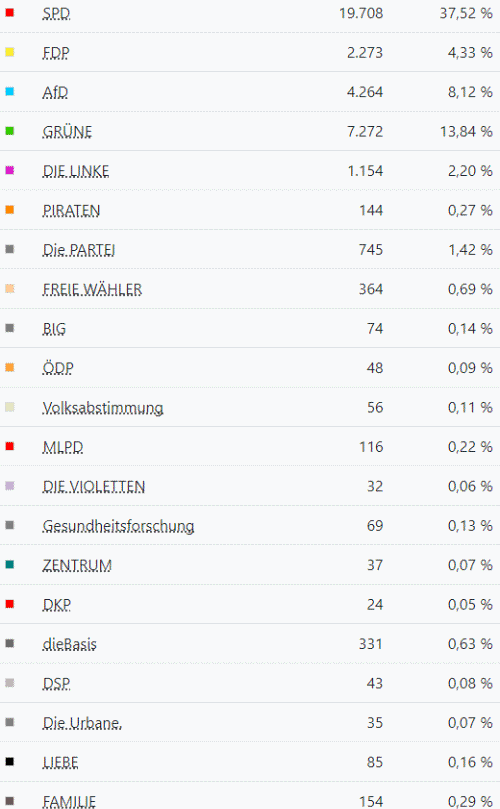Click the teal ZENTRUM color marker
Image resolution: width=500 pixels, height=809 pixels.
(9, 564)
